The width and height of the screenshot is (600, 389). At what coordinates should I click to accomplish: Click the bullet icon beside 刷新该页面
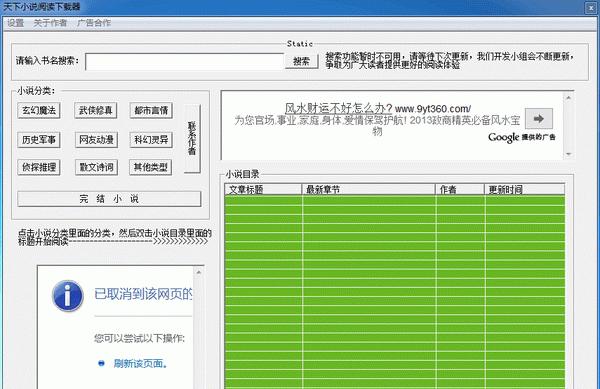coord(101,363)
